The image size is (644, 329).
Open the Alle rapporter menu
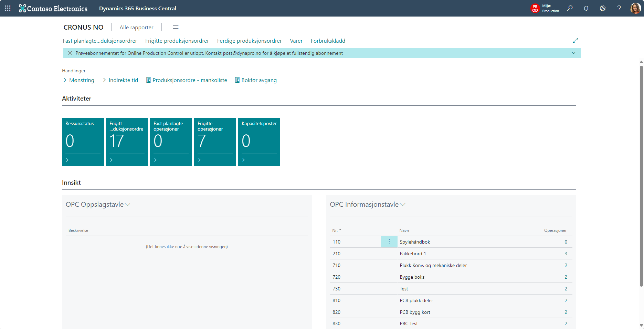click(x=136, y=28)
